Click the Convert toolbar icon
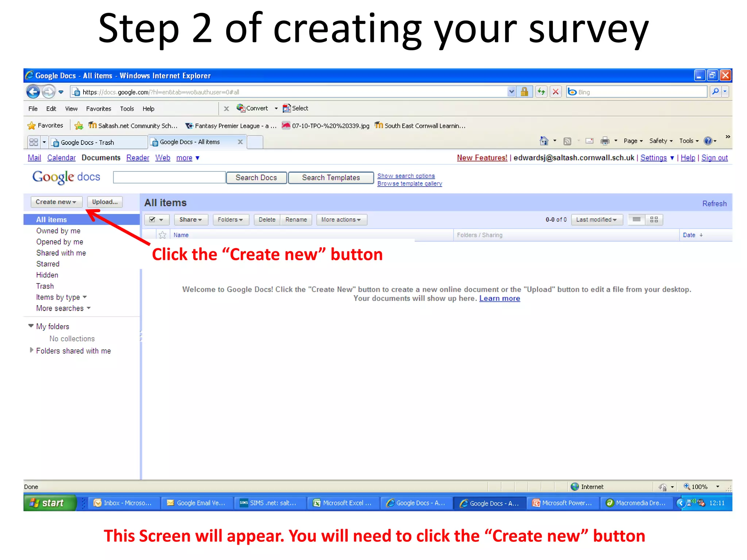The width and height of the screenshot is (747, 560). pos(241,108)
